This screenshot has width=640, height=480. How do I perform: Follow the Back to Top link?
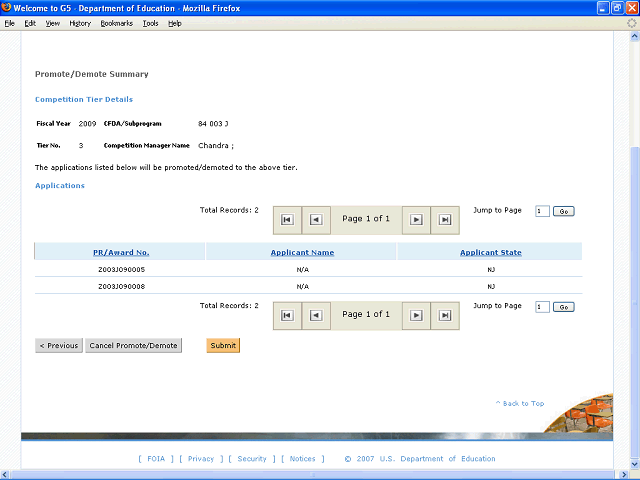520,403
